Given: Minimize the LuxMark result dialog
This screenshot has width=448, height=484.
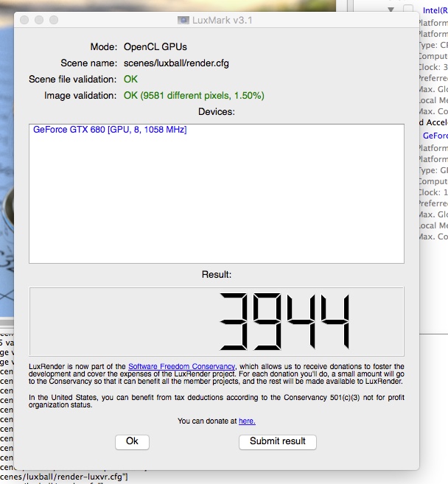Looking at the screenshot, I should [39, 20].
